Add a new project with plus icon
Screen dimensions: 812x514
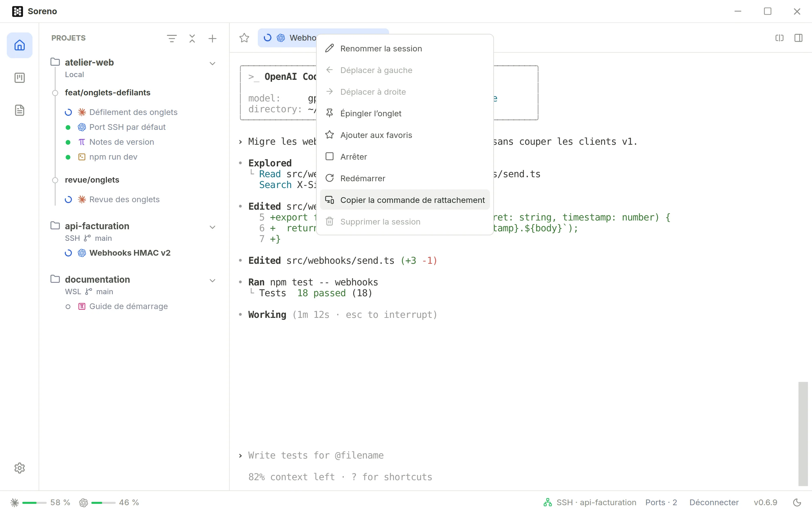click(x=212, y=39)
